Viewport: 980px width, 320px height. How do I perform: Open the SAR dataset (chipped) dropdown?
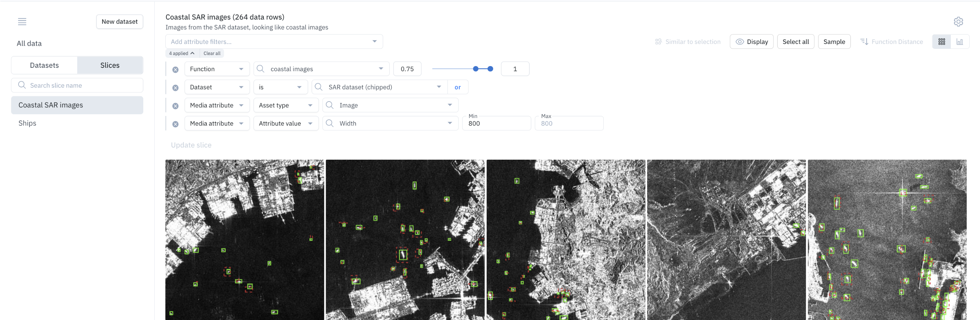tap(379, 87)
